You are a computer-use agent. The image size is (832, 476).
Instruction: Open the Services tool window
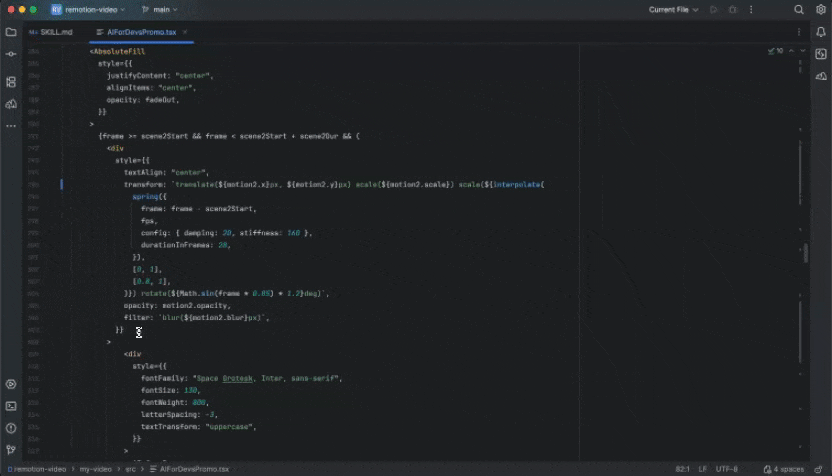[x=11, y=384]
